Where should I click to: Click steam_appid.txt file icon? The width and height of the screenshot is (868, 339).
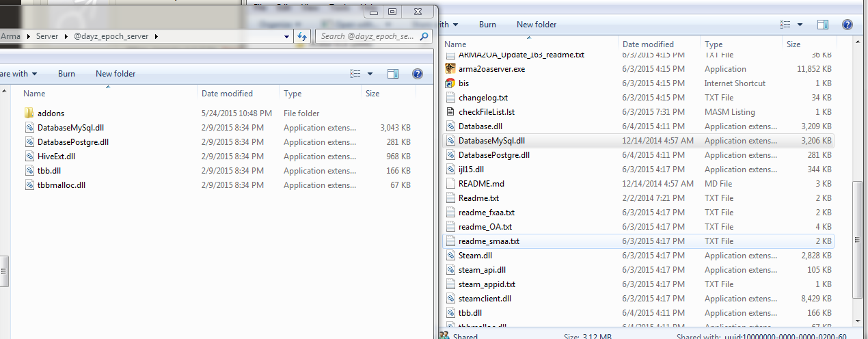pos(450,284)
